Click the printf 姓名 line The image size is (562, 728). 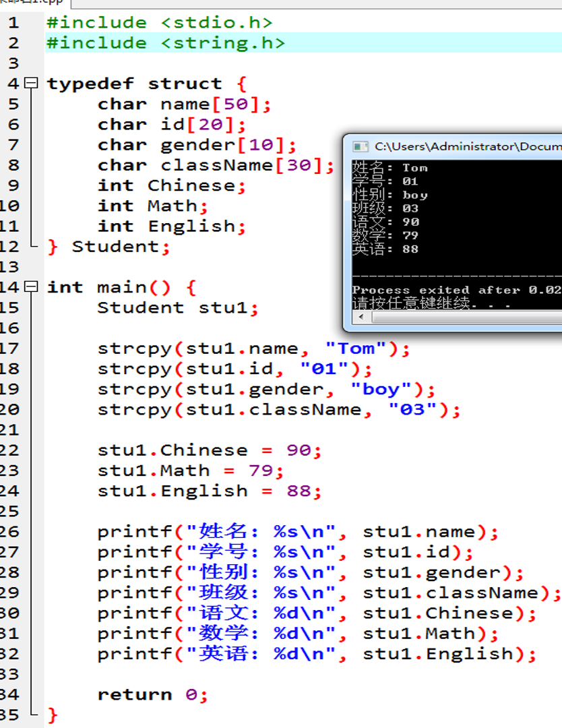pyautogui.click(x=298, y=532)
